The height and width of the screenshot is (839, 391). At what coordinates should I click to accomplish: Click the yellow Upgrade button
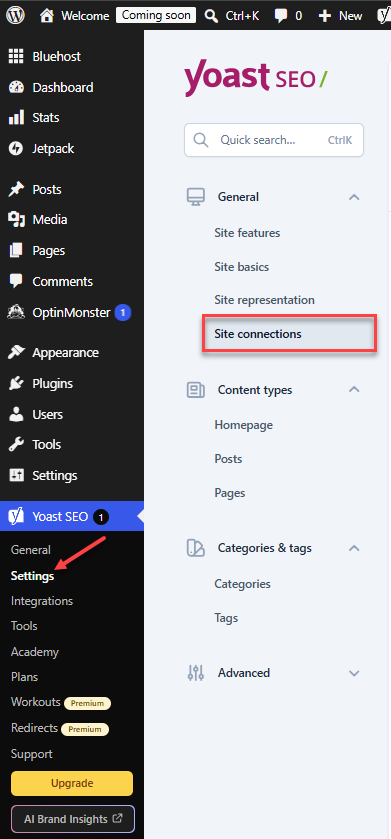pos(72,783)
